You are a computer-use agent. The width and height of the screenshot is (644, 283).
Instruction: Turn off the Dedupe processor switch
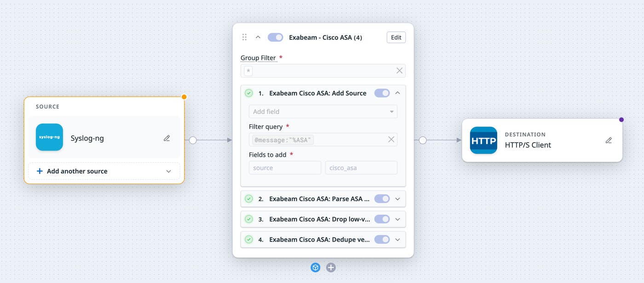[382, 239]
